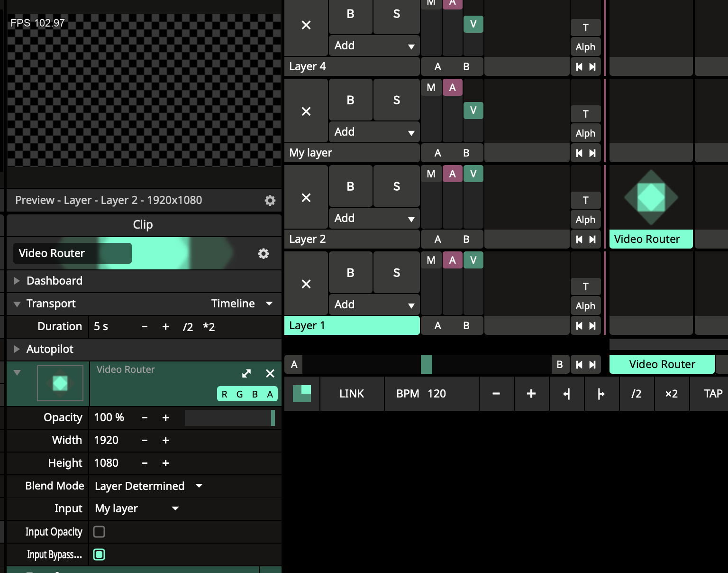Select the Video Router column tab
This screenshot has width=728, height=573.
[662, 364]
